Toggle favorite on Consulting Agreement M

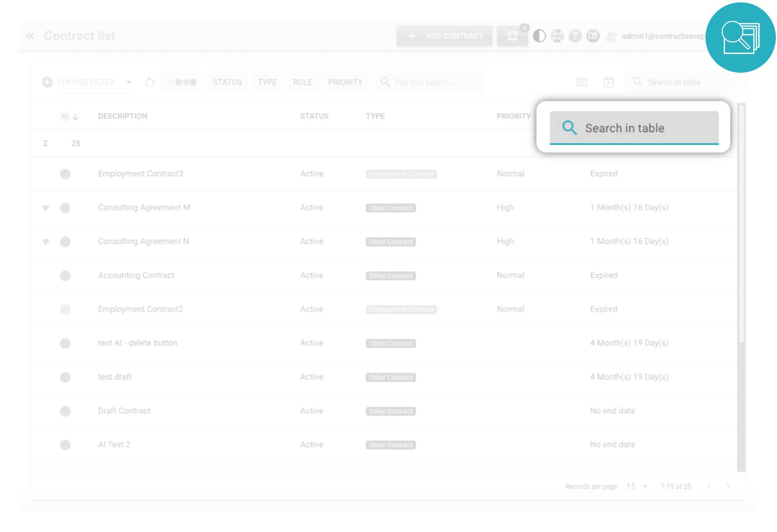[x=46, y=207]
